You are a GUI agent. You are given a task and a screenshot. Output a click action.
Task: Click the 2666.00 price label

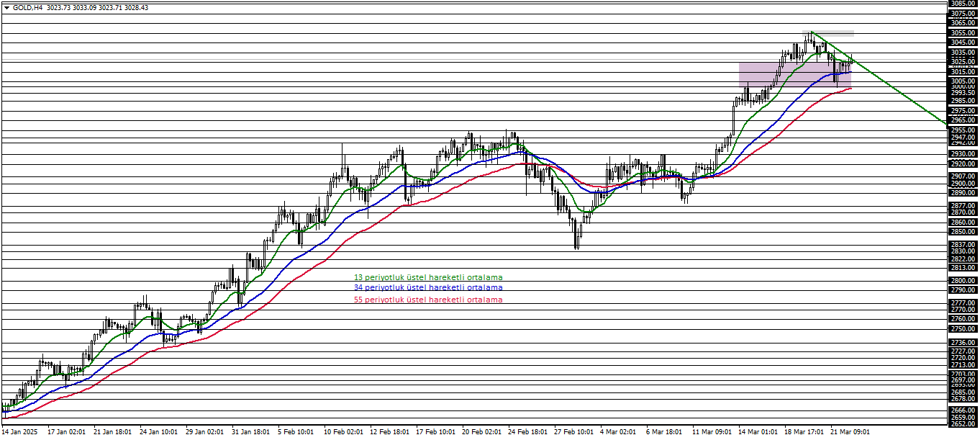962,410
